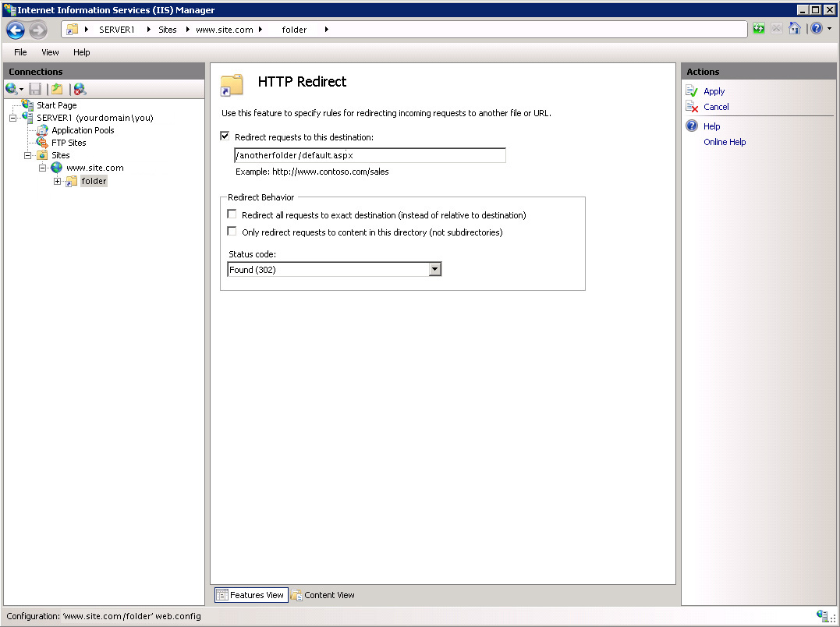
Task: Collapse the SERVER1 tree node
Action: tap(12, 119)
